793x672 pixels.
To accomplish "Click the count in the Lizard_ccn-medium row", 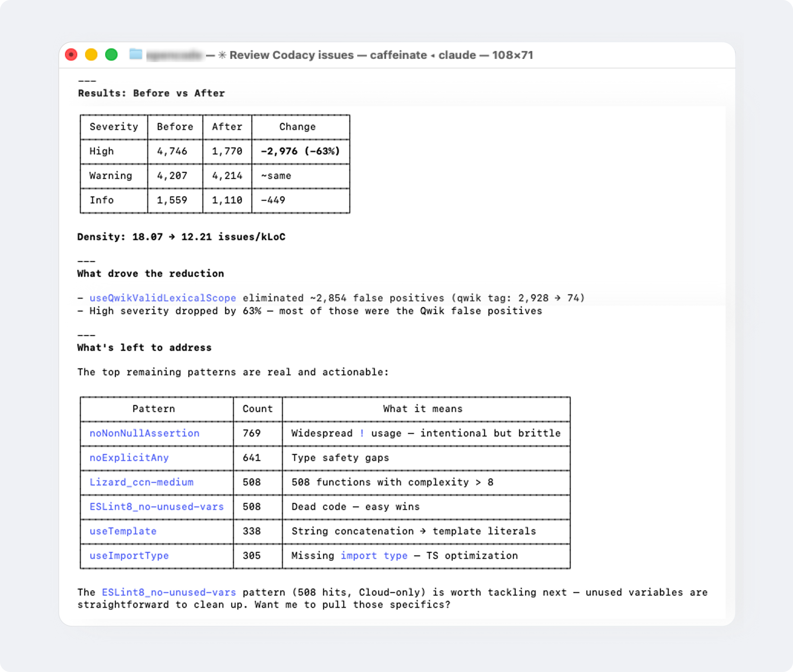I will click(x=252, y=482).
